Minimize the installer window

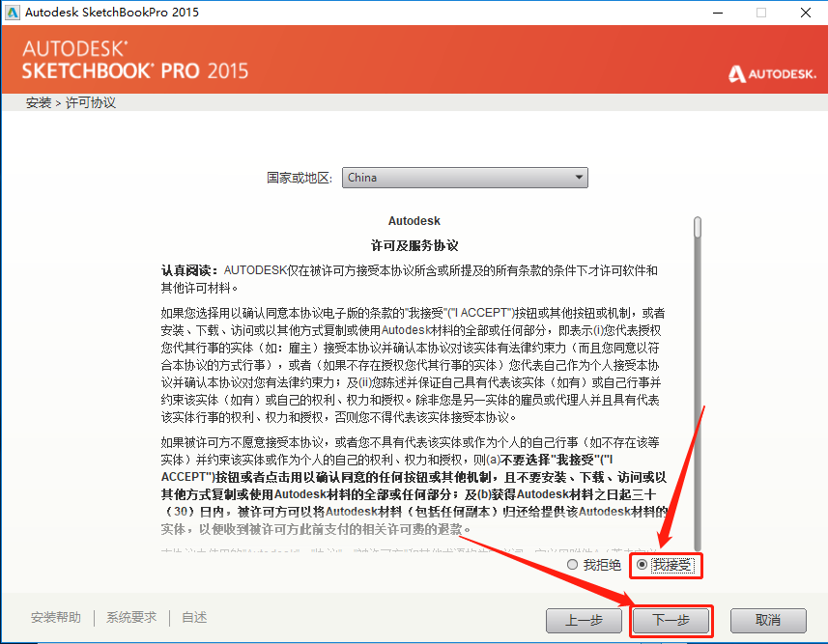point(718,13)
